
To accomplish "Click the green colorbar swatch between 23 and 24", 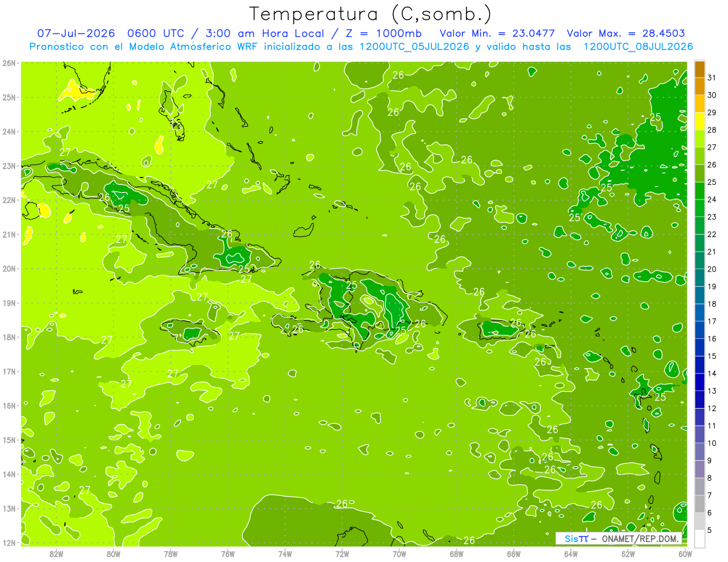I will click(699, 208).
